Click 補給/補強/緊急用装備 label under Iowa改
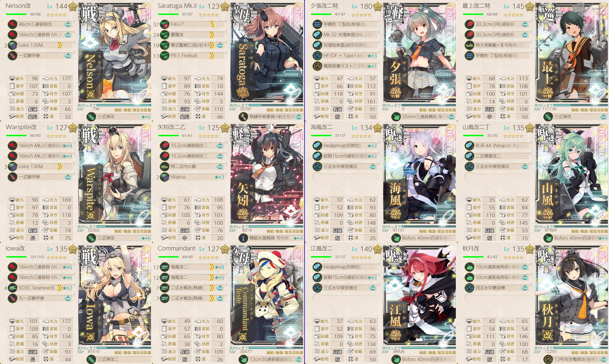Image resolution: width=609 pixels, height=364 pixels. click(133, 352)
